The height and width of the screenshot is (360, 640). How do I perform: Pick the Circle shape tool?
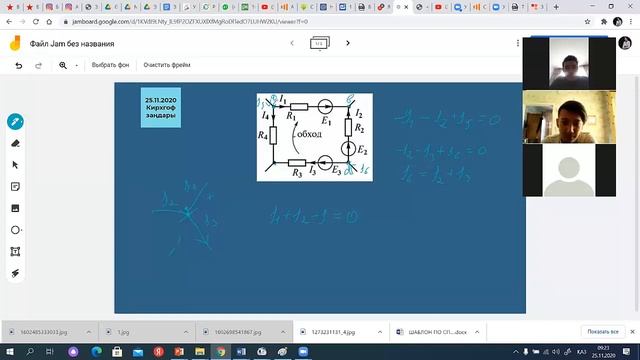tap(15, 230)
